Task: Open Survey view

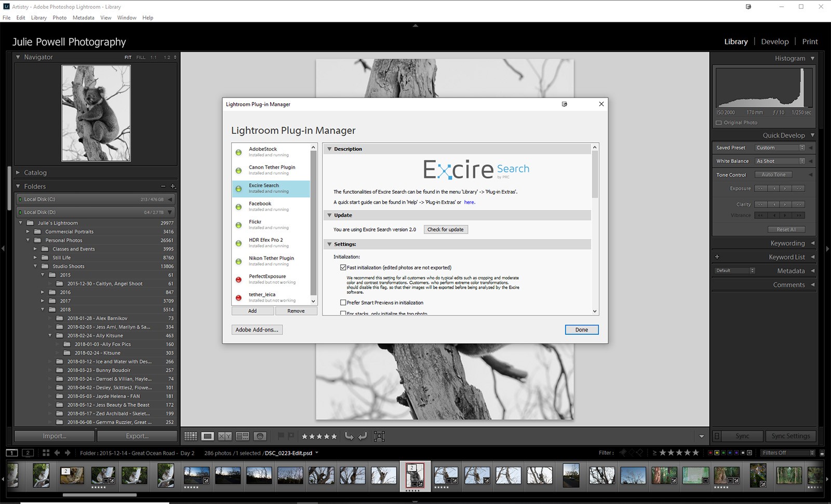Action: (243, 437)
